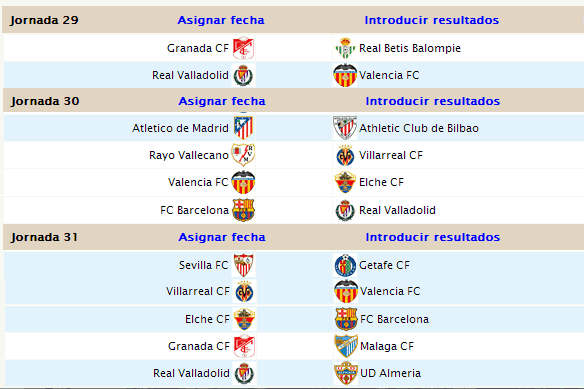This screenshot has height=389, width=584.
Task: Click the Elche CF crest in Jornada 31
Action: [244, 319]
